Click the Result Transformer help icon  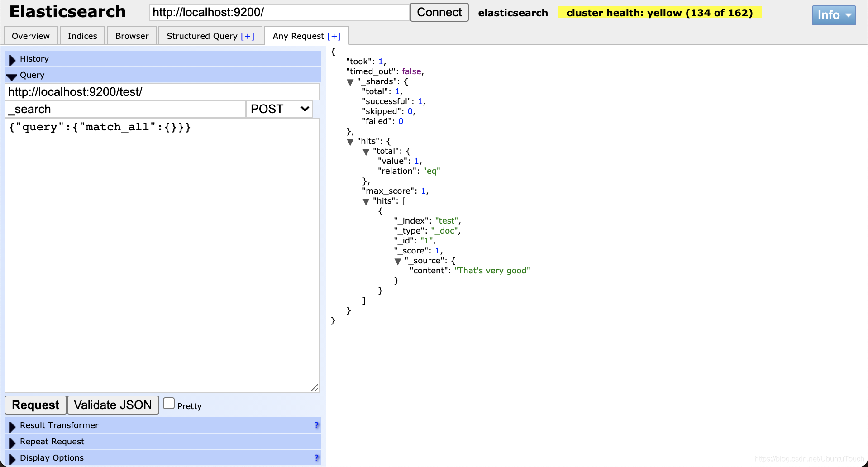pos(316,425)
